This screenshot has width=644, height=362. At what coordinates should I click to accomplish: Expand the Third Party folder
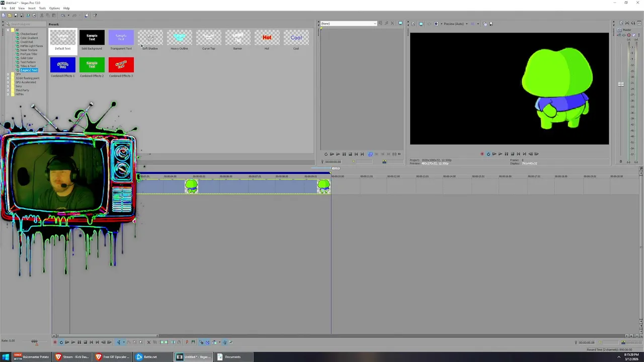pyautogui.click(x=8, y=90)
